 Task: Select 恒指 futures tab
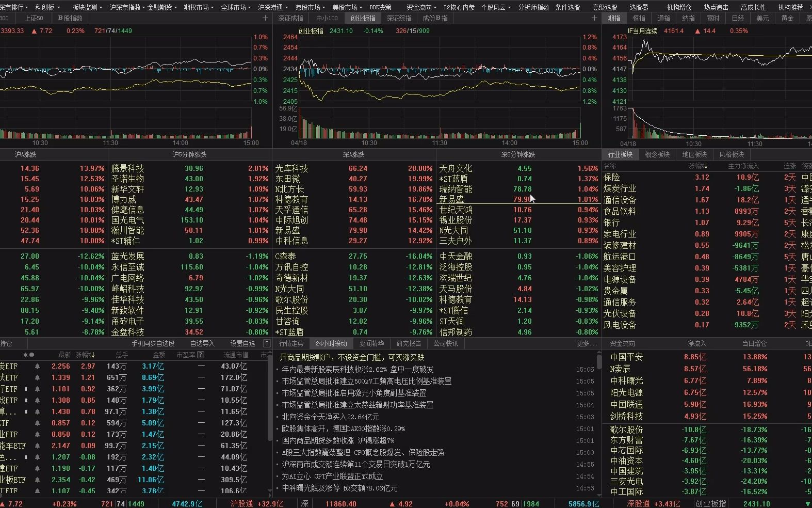[639, 18]
